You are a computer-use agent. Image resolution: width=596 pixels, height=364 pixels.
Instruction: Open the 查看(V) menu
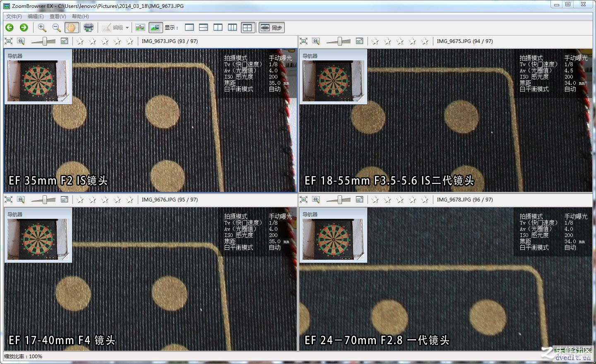pos(58,17)
